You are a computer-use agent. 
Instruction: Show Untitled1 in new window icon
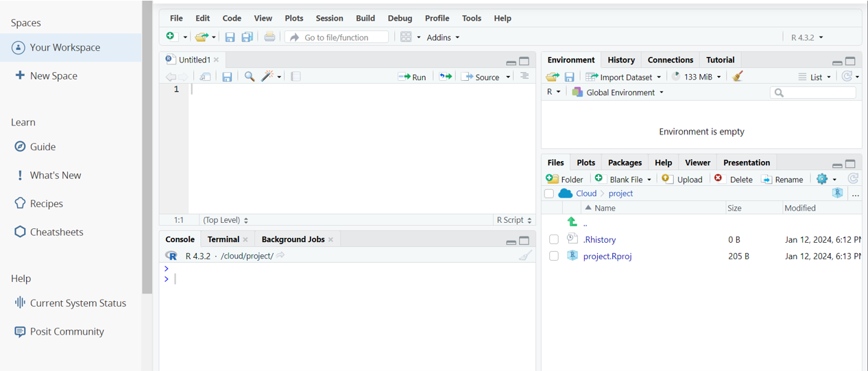tap(205, 77)
